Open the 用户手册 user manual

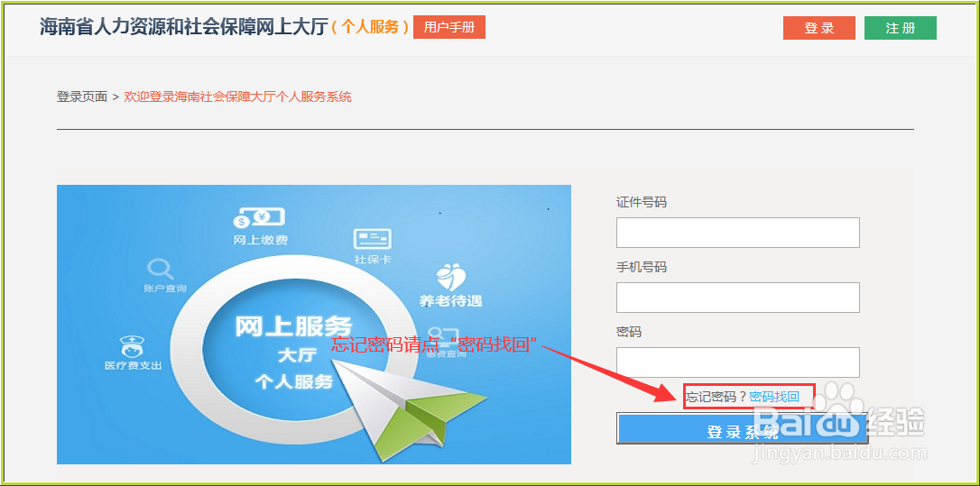click(448, 27)
